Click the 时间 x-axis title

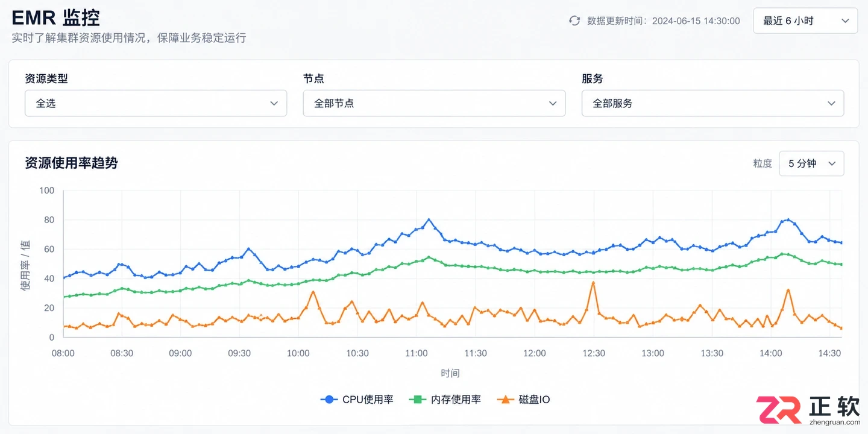click(450, 373)
